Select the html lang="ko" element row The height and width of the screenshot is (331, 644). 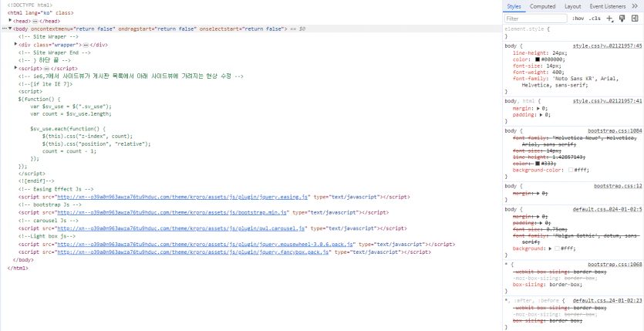tap(41, 13)
